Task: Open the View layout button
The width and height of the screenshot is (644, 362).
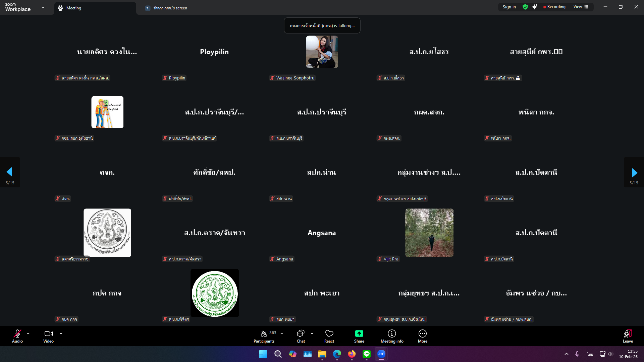Action: point(581,7)
